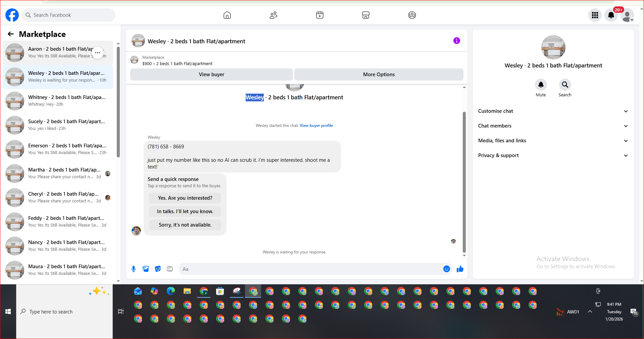The height and width of the screenshot is (339, 644).
Task: Click the back arrow beside Marketplace
Action: pos(11,34)
